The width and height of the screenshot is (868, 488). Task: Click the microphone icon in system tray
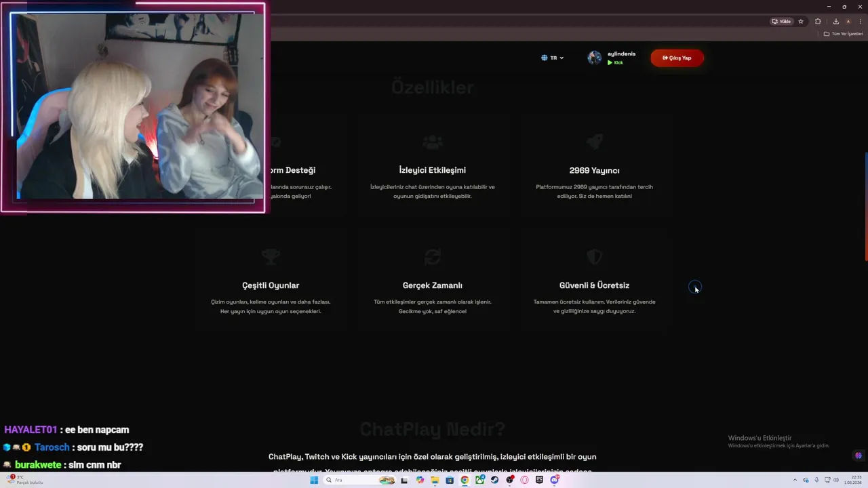click(816, 480)
